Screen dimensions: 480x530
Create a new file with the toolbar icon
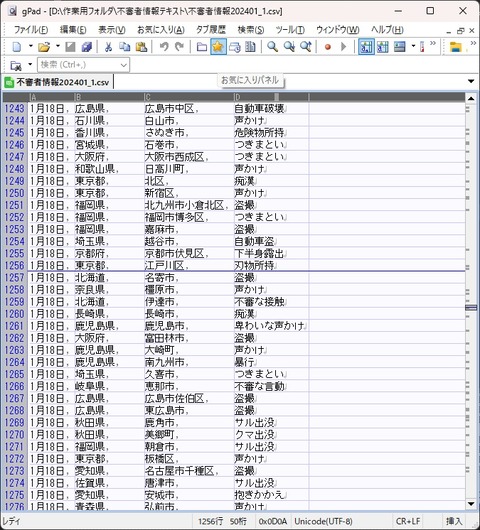tap(17, 47)
